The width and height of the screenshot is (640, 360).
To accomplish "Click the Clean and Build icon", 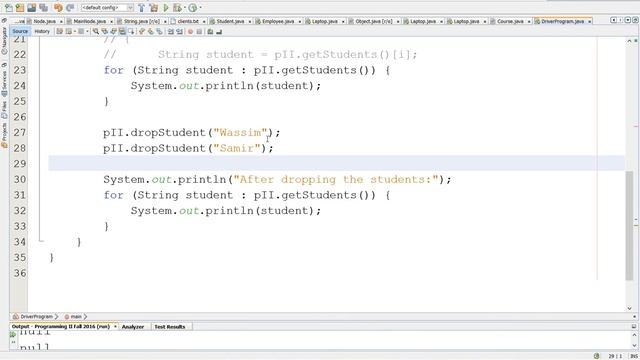I will [153, 8].
